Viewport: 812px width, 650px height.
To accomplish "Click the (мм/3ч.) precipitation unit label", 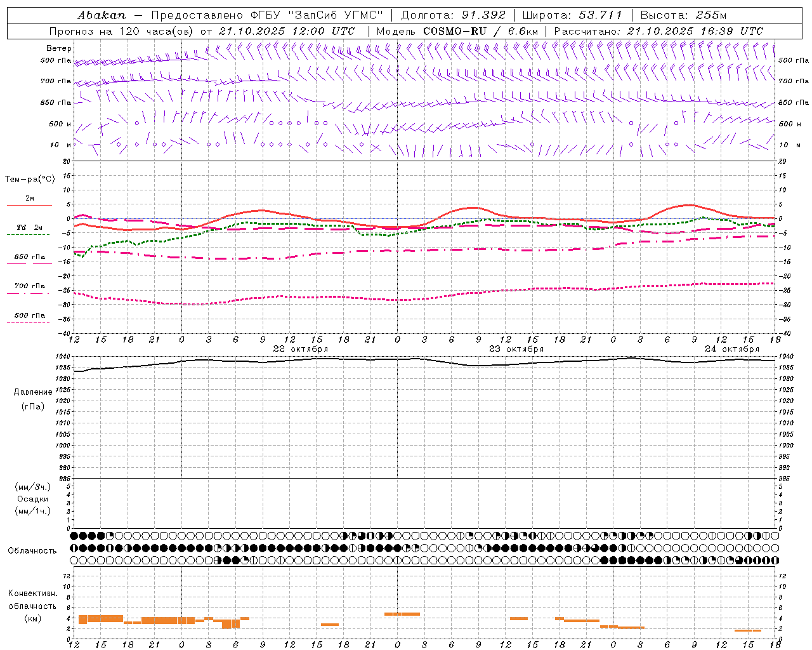I will click(x=33, y=487).
